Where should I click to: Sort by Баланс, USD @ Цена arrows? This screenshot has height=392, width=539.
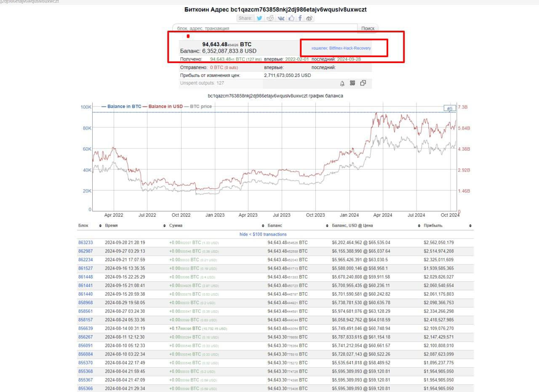click(x=419, y=226)
